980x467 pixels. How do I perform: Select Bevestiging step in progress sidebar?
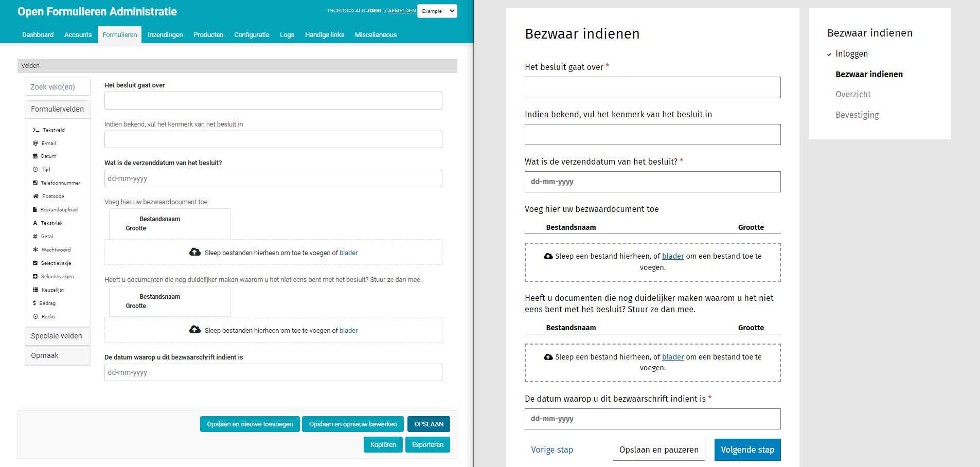point(857,115)
